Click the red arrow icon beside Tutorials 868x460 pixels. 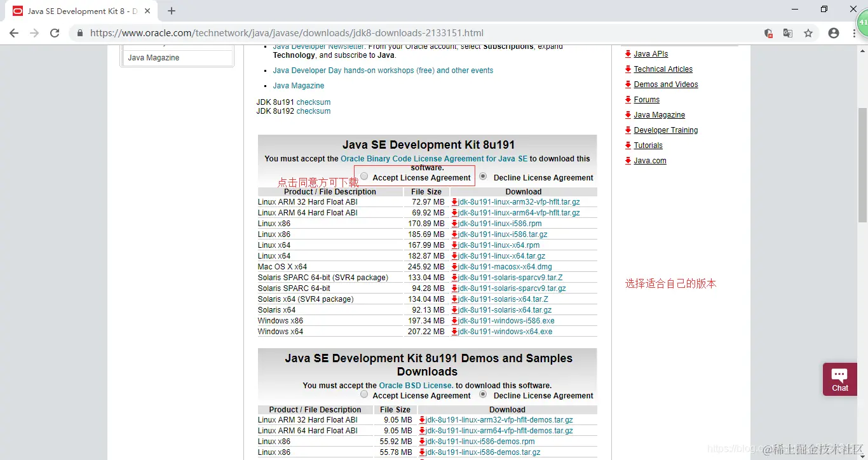coord(628,145)
